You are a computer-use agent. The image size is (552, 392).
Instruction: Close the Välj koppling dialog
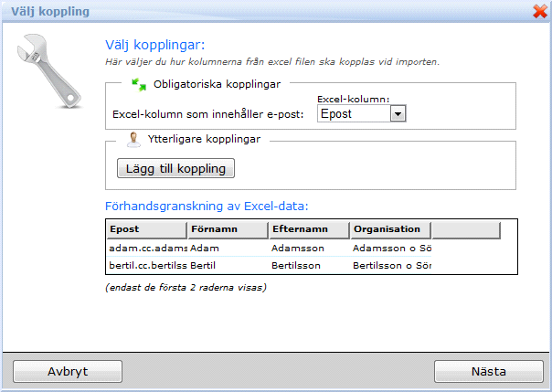tap(539, 11)
